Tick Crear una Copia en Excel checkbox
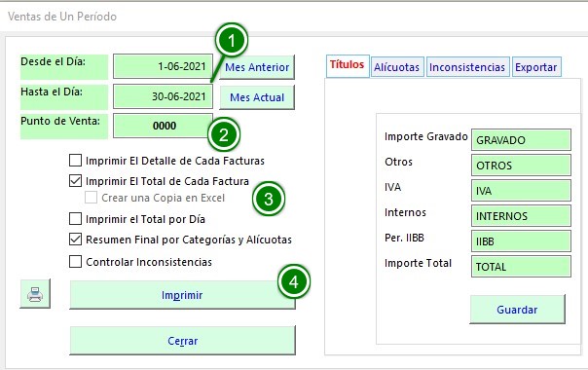 [x=91, y=198]
